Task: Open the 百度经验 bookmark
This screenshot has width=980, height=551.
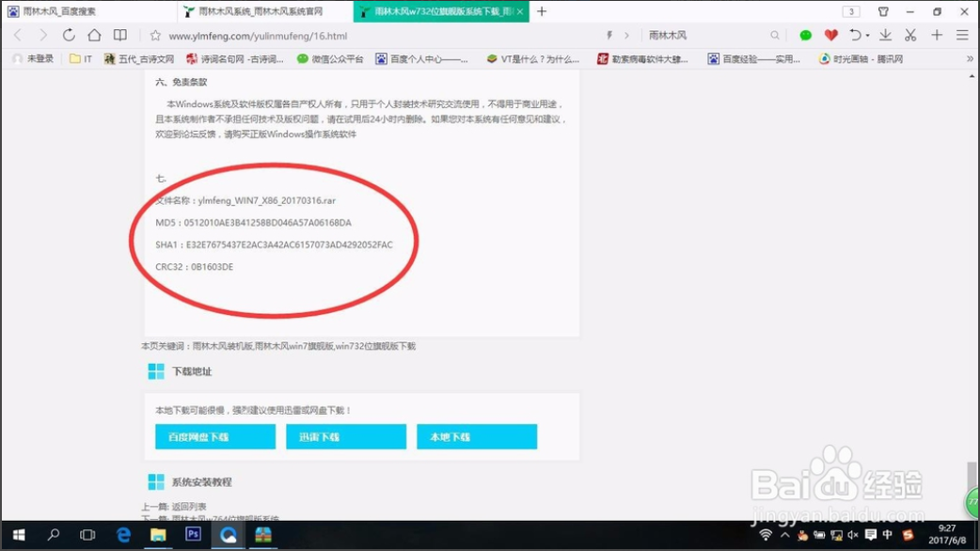Action: (x=754, y=58)
